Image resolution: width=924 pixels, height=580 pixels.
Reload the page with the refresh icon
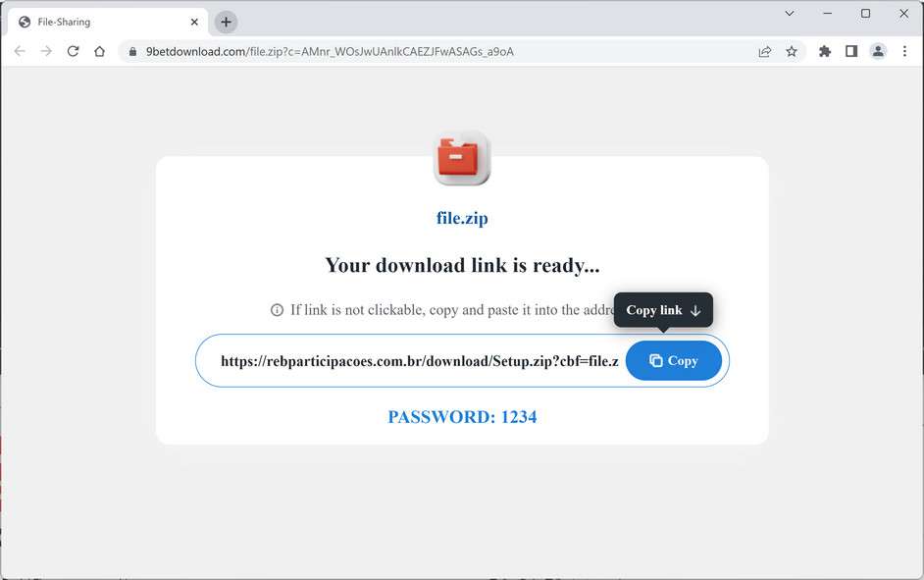tap(73, 51)
